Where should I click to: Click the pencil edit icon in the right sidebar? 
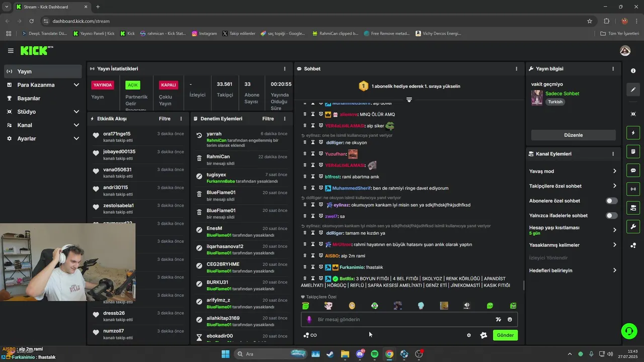click(x=633, y=89)
